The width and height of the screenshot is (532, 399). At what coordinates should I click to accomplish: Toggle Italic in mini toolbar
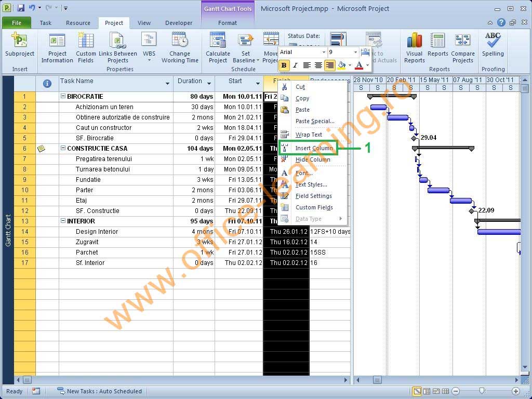(295, 65)
